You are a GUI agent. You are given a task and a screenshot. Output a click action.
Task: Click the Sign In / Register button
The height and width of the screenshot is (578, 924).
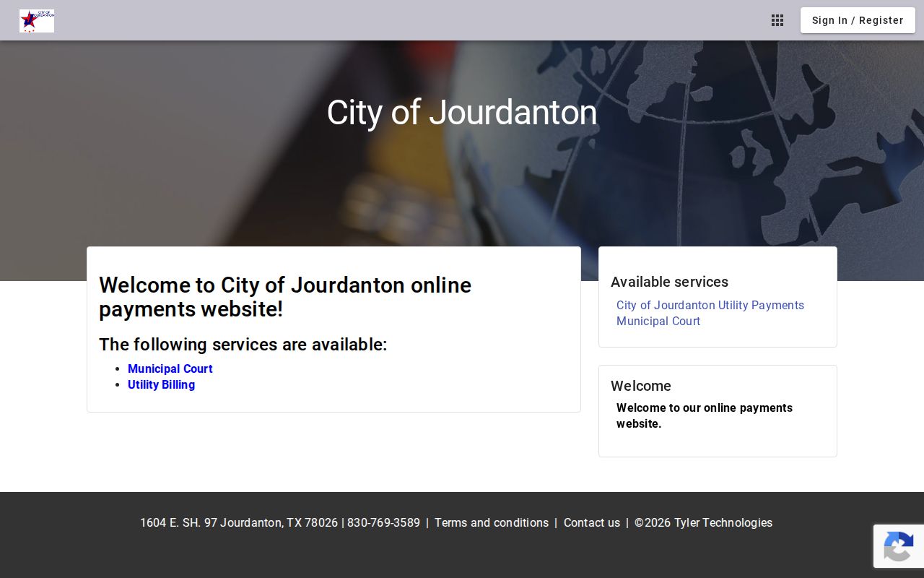coord(858,20)
